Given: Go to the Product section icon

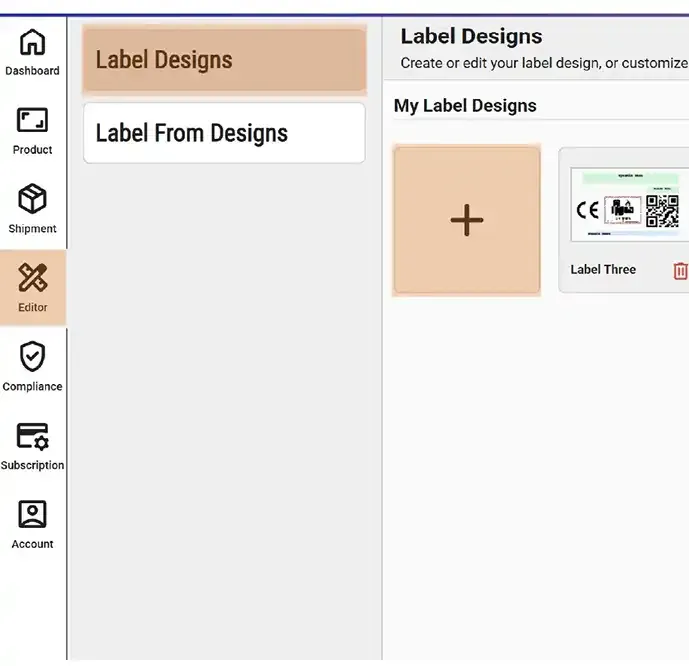Looking at the screenshot, I should [33, 120].
